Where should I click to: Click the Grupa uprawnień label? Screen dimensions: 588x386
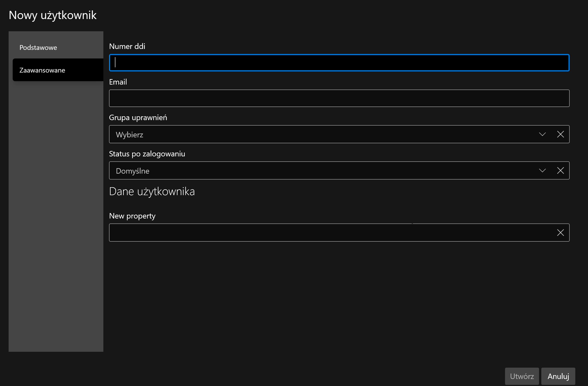[138, 118]
